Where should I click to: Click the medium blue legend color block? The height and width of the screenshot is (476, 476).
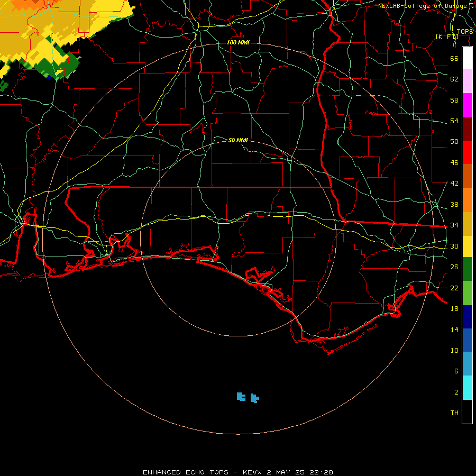467,340
